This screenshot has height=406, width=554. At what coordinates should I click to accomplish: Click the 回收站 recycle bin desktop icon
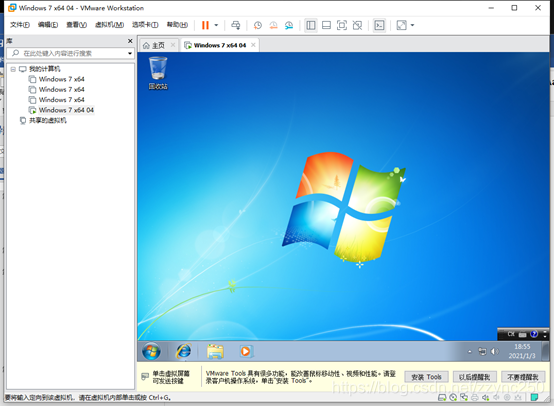click(x=158, y=73)
